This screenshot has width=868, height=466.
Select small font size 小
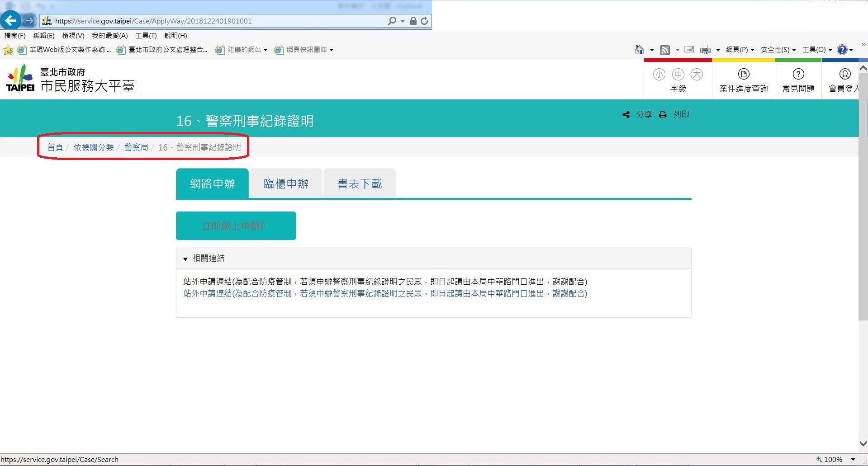click(659, 74)
